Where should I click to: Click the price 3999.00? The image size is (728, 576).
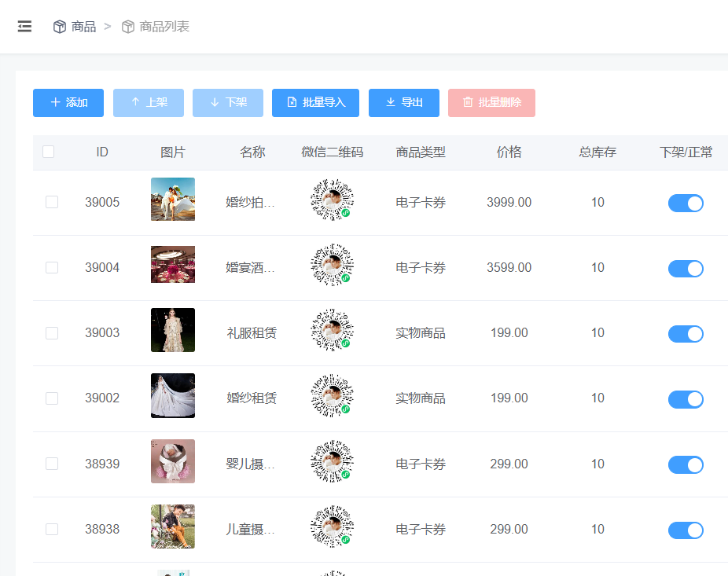tap(509, 203)
